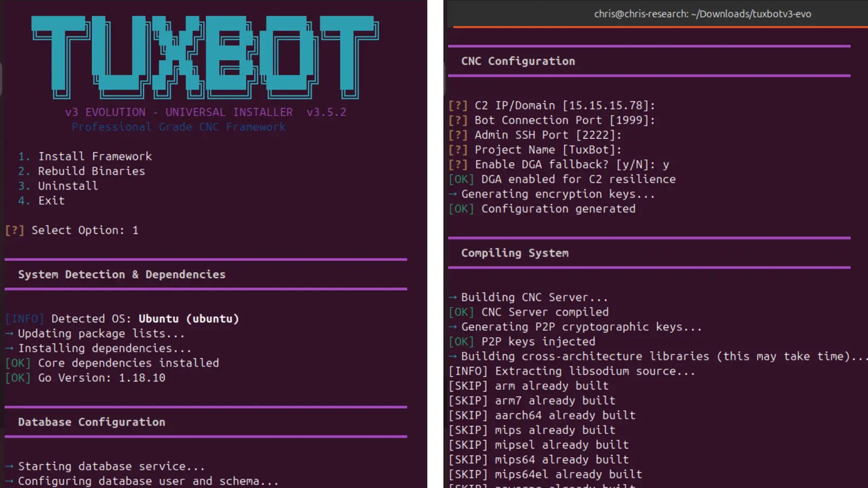Select '2. Rebuild Binaries' menu line

[81, 171]
